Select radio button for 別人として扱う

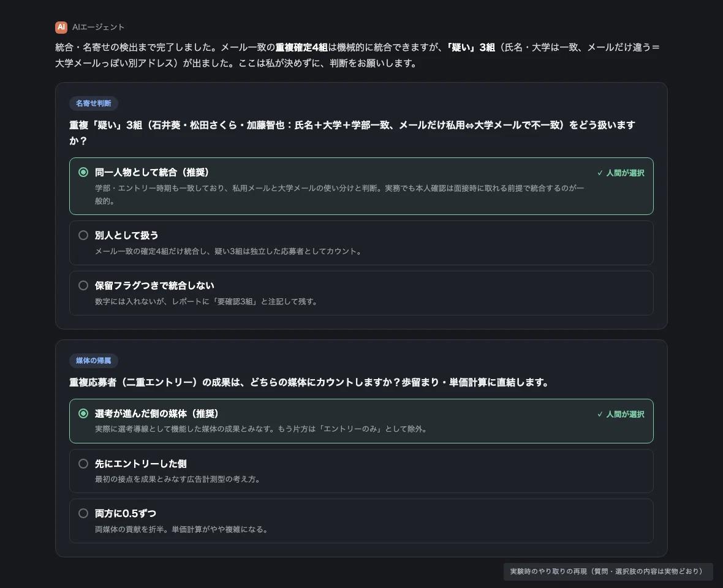[83, 235]
